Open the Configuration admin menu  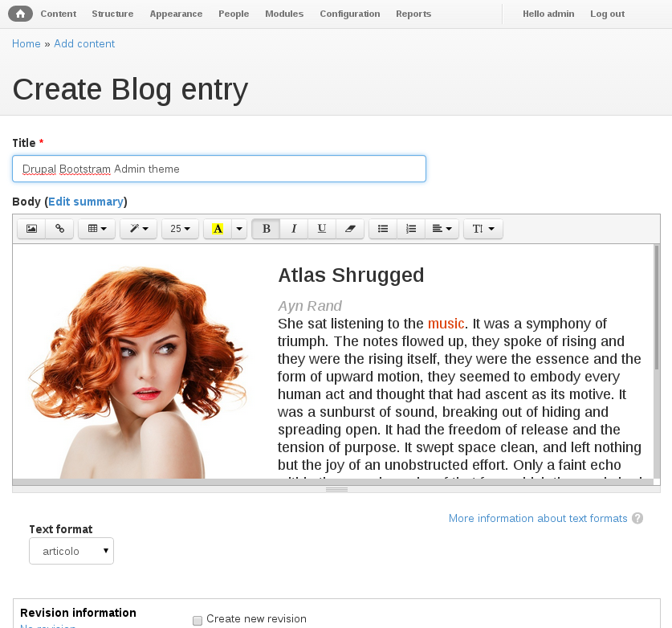pyautogui.click(x=350, y=14)
